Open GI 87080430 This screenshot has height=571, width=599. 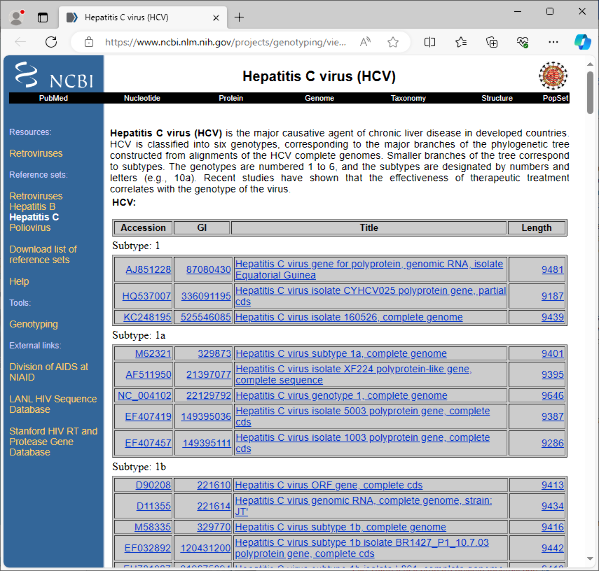coord(209,270)
